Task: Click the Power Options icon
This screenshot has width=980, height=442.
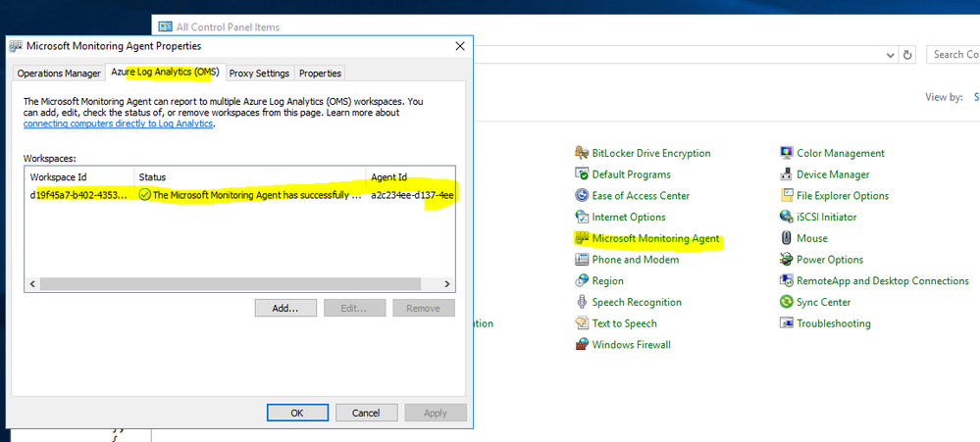Action: pyautogui.click(x=786, y=259)
